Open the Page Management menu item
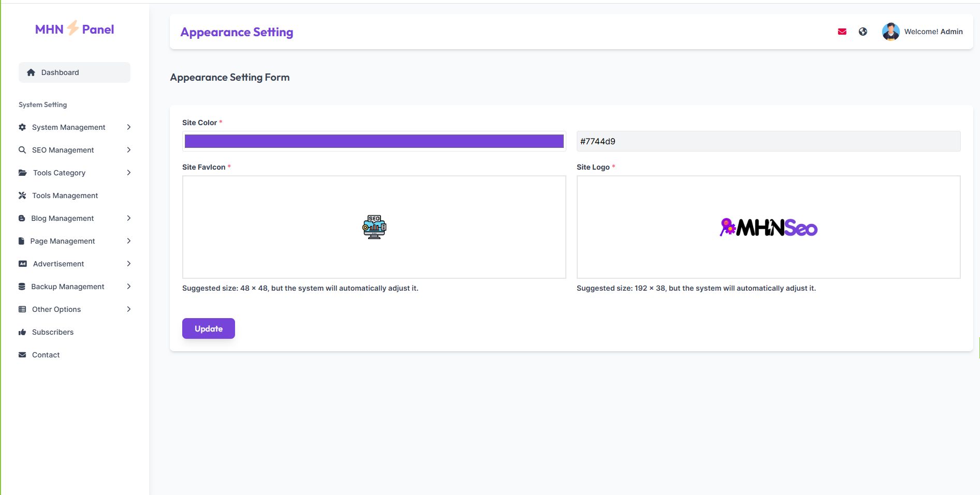The height and width of the screenshot is (495, 980). click(63, 241)
